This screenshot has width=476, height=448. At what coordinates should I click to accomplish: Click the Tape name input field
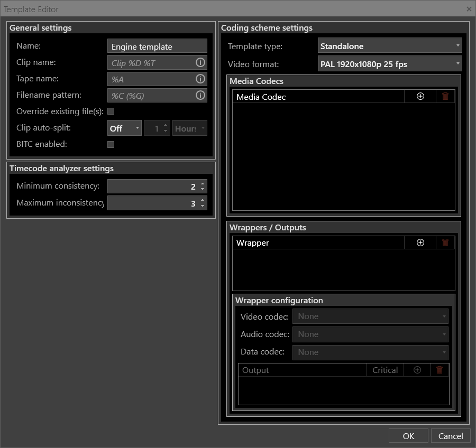157,79
